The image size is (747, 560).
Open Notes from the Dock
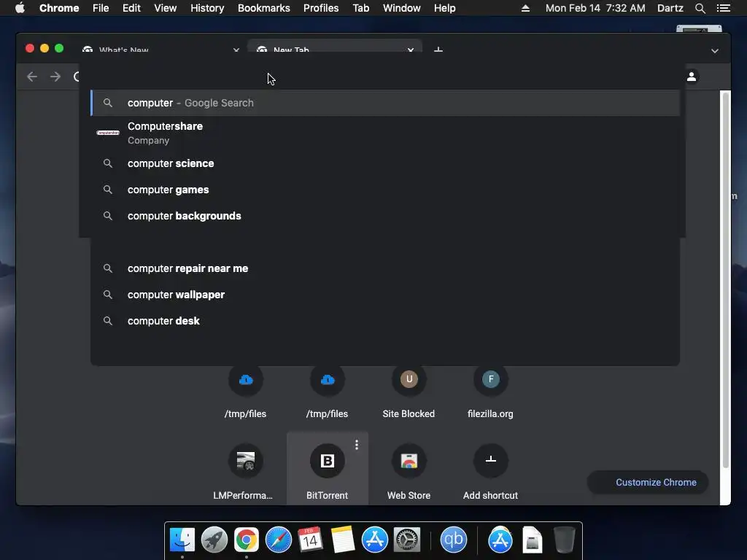pos(342,540)
